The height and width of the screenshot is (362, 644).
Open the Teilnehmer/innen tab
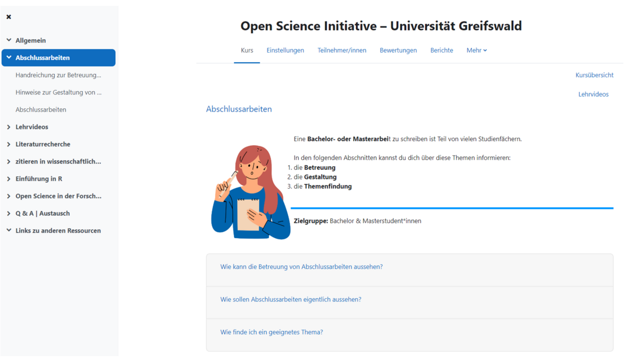342,50
